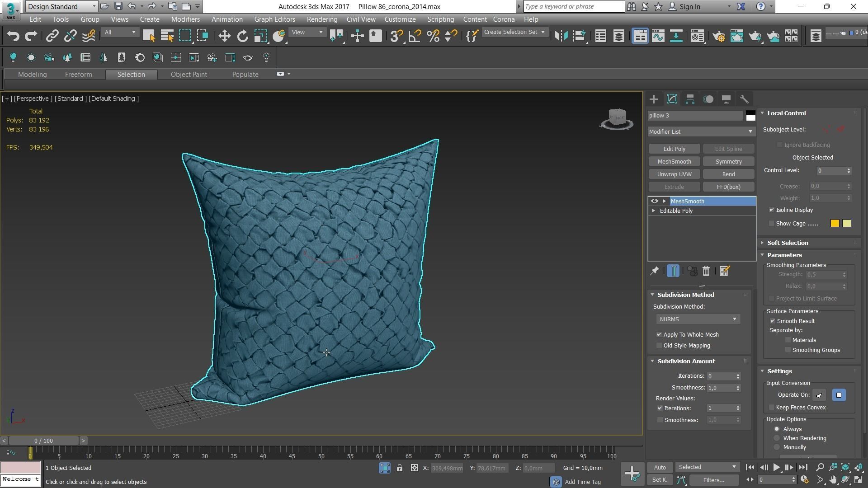Expand MeshSmooth sub-object arrow
The width and height of the screenshot is (868, 488).
665,201
